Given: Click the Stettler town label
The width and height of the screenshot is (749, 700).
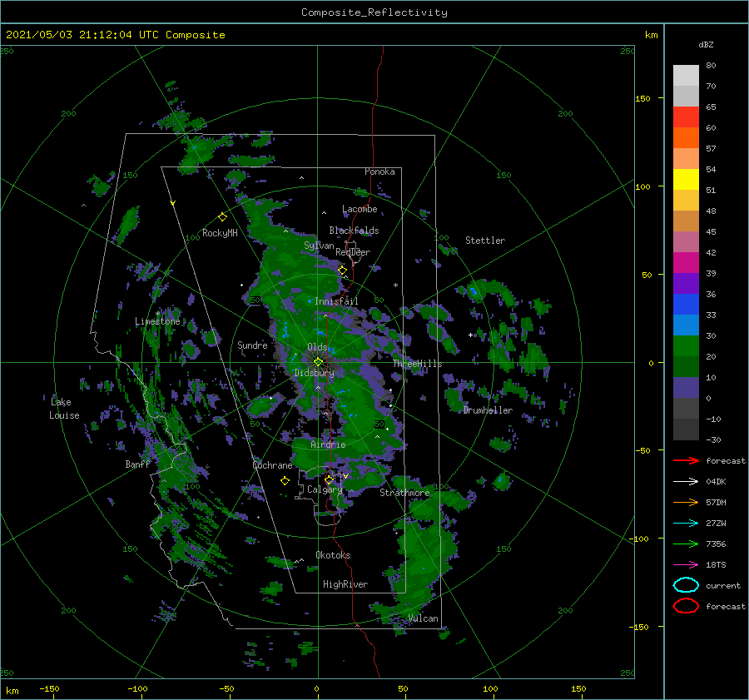Looking at the screenshot, I should pyautogui.click(x=485, y=241).
